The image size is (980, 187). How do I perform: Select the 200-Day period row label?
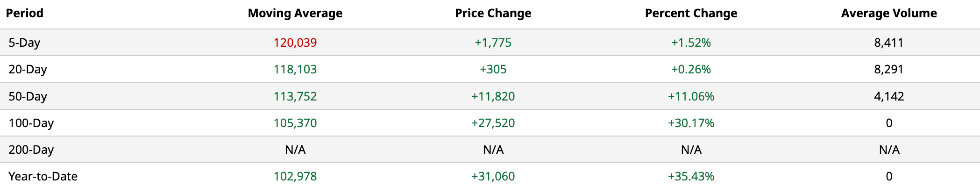pyautogui.click(x=31, y=150)
